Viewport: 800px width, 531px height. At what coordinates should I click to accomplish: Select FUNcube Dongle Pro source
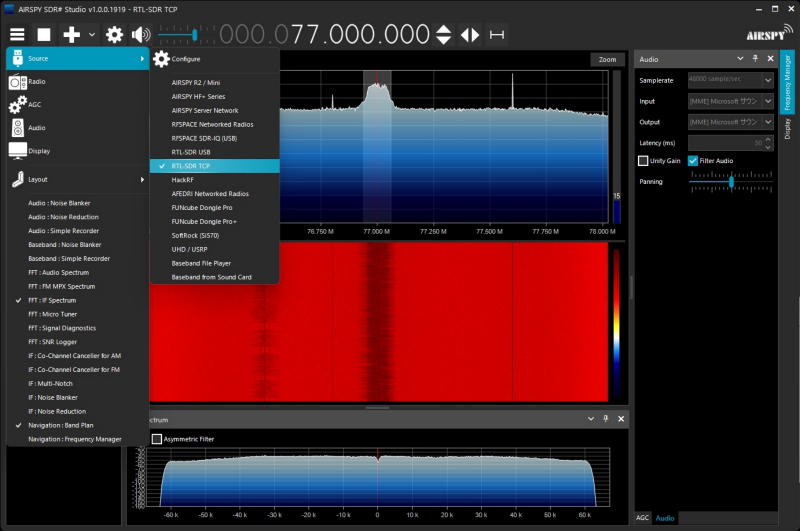pyautogui.click(x=214, y=208)
